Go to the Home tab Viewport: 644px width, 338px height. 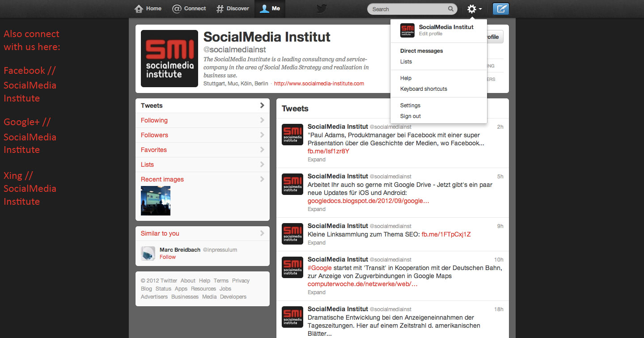coord(148,8)
